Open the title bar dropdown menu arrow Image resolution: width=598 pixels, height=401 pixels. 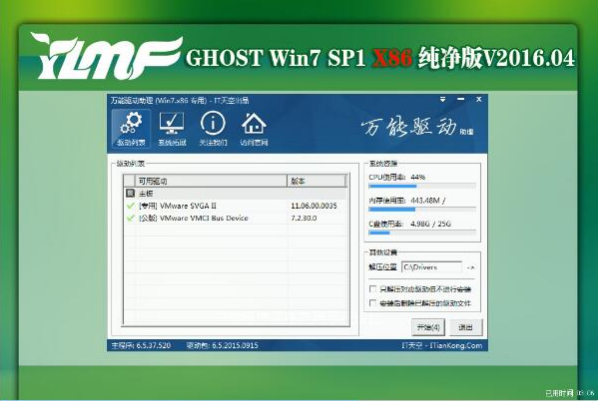(x=443, y=100)
